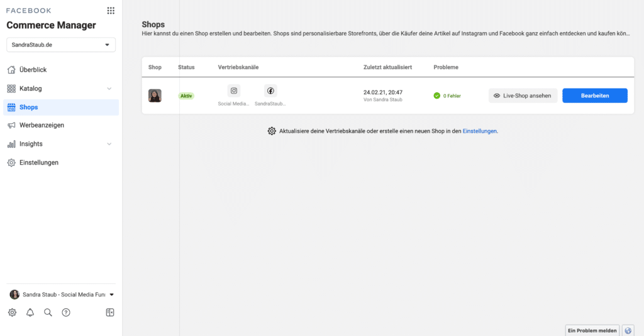
Task: Click the Sandra Staub profile avatar
Action: 14,295
